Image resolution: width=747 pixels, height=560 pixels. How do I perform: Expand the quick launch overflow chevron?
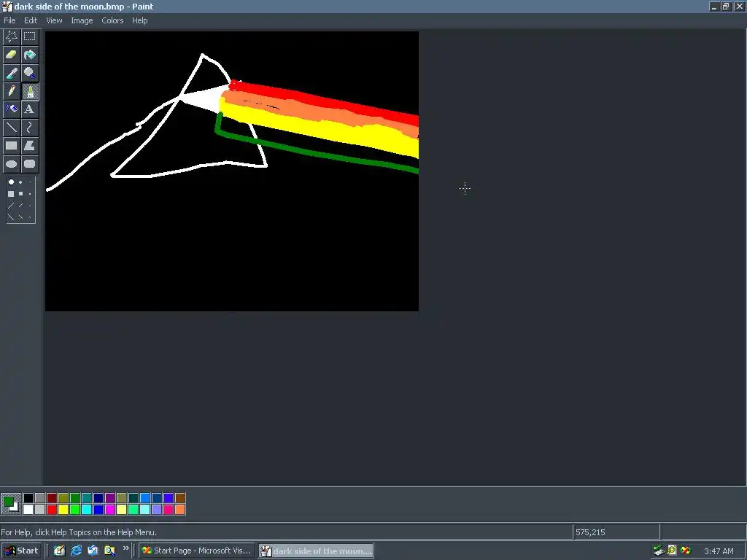(x=125, y=548)
